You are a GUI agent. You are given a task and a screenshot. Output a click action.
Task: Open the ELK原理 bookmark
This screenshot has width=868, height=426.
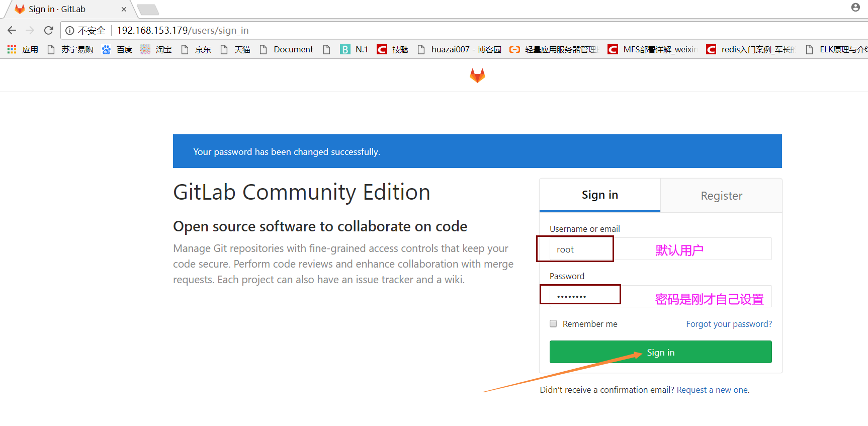coord(836,49)
